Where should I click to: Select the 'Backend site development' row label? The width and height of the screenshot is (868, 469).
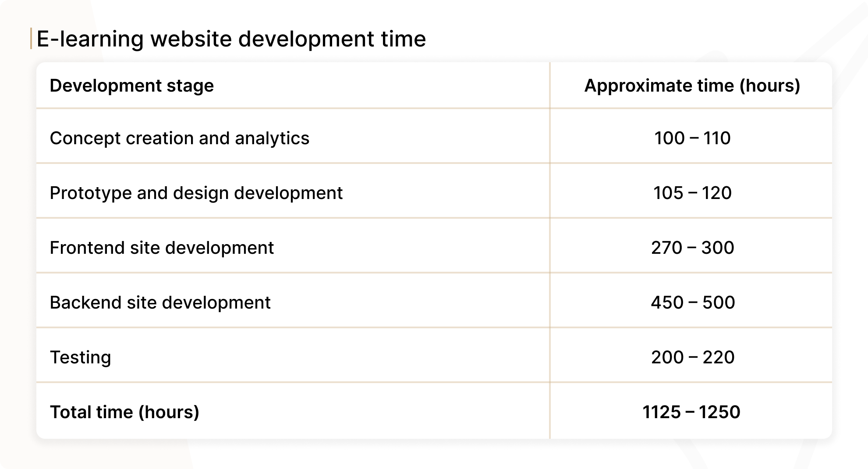(x=160, y=302)
